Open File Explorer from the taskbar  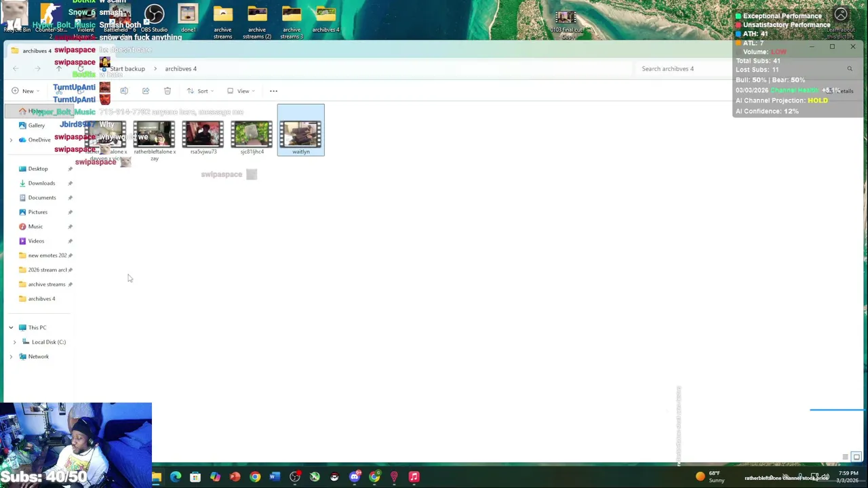pyautogui.click(x=157, y=477)
